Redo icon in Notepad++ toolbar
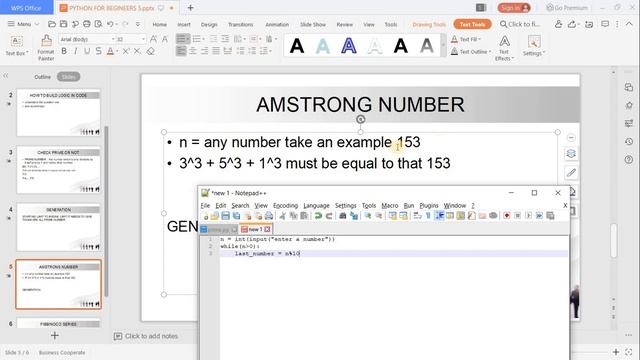 click(329, 216)
